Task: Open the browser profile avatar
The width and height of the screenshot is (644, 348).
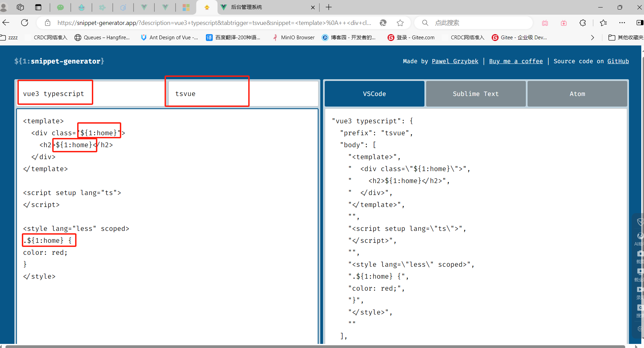Action: click(x=3, y=7)
